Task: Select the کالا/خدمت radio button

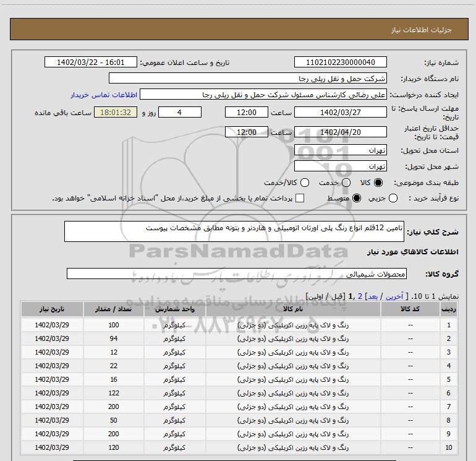Action: (x=305, y=183)
